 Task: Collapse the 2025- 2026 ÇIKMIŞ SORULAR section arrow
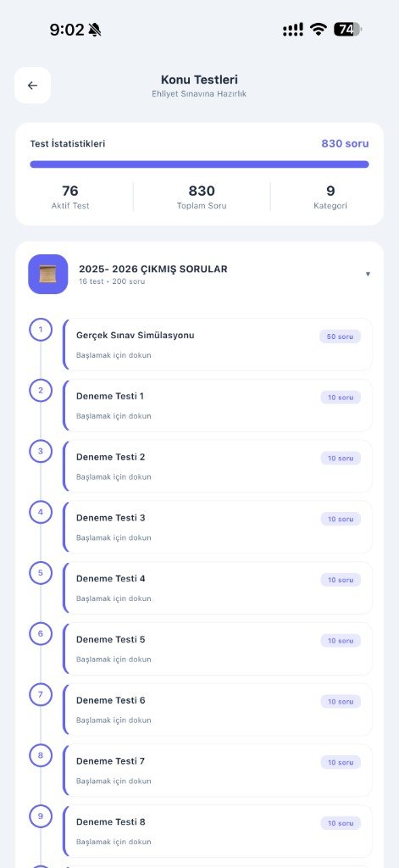coord(368,274)
